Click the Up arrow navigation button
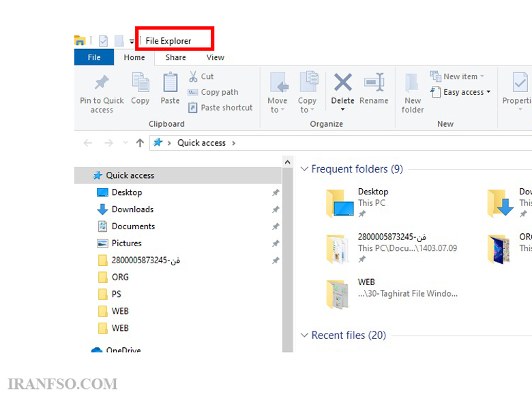 [140, 143]
